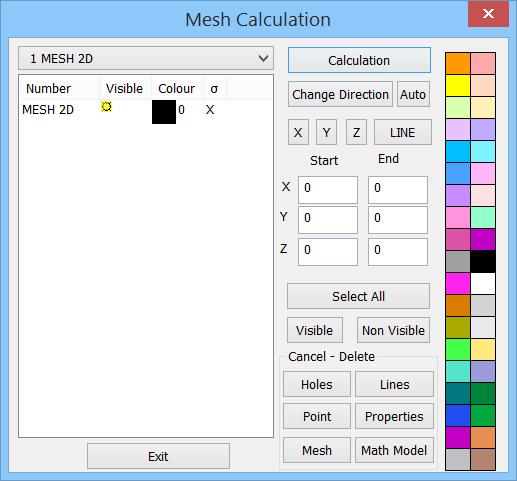Click the LINE button
This screenshot has width=517, height=481.
pos(403,132)
